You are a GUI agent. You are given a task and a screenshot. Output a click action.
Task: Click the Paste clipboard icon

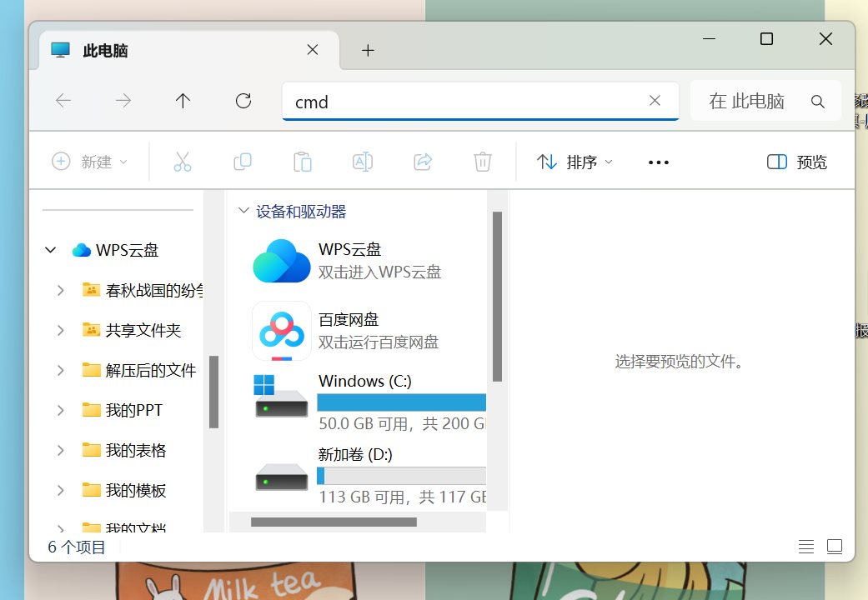302,162
